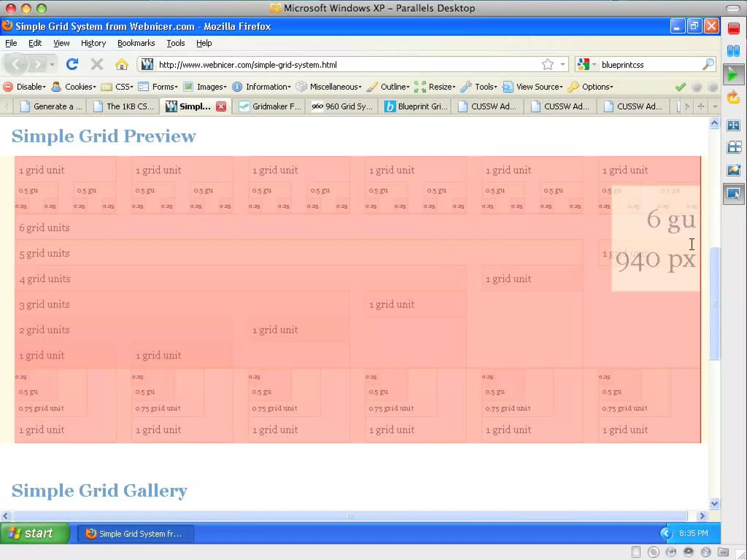Close the Simpl... tab

tap(221, 106)
